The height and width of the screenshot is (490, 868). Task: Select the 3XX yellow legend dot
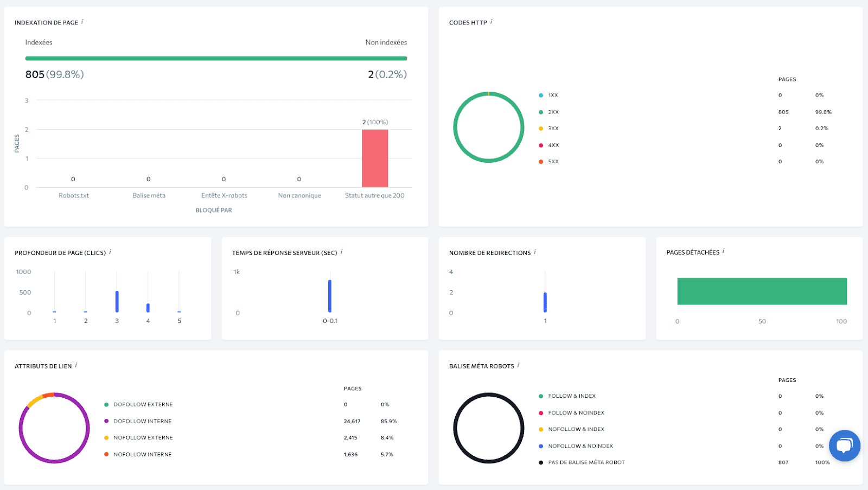pos(541,129)
